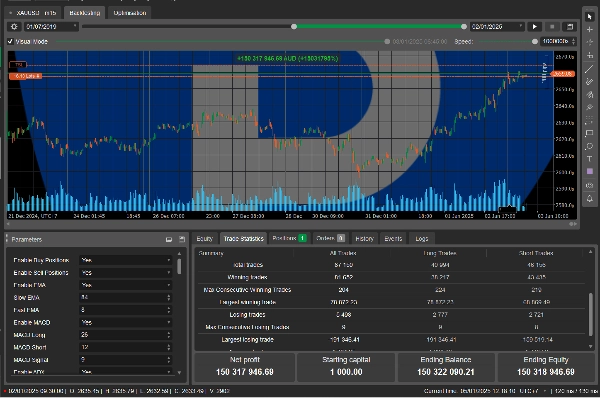The width and height of the screenshot is (600, 398).
Task: Stop the backtest with square button
Action: point(552,27)
